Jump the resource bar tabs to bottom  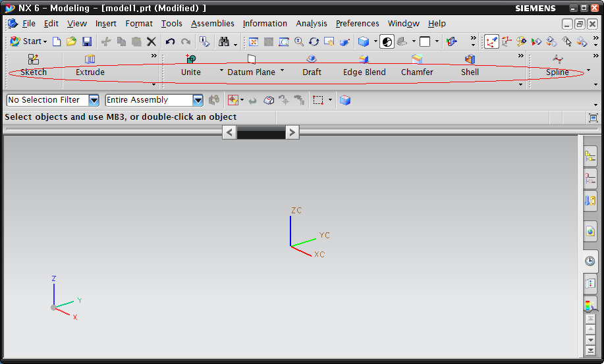pos(590,350)
